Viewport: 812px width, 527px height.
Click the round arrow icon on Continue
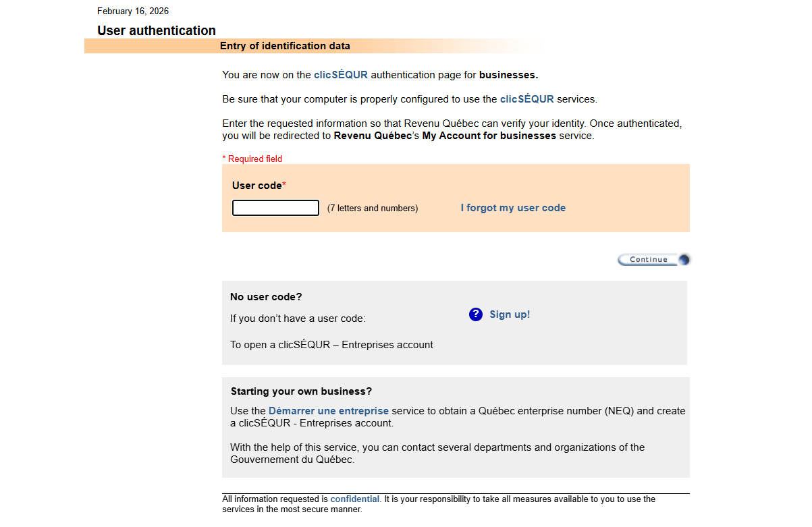click(x=684, y=260)
